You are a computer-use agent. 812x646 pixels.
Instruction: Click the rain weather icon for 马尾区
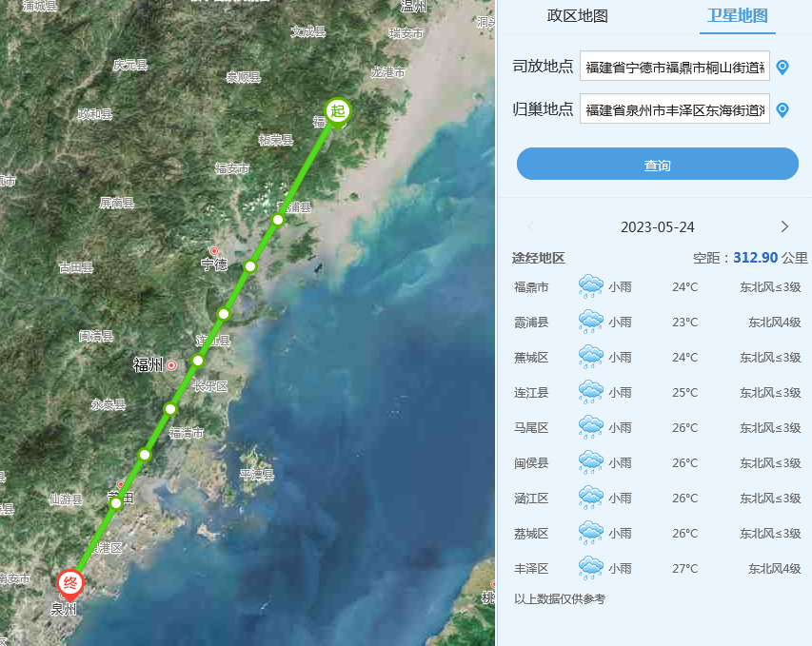[590, 427]
